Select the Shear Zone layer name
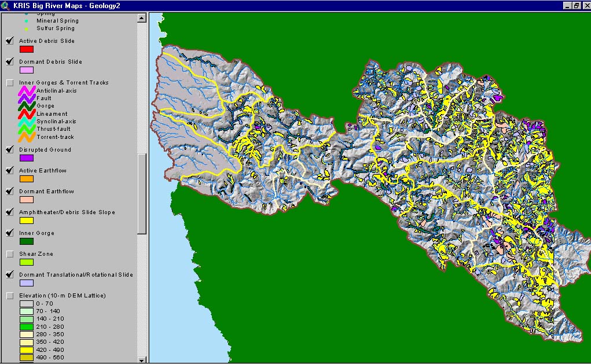 tap(36, 254)
